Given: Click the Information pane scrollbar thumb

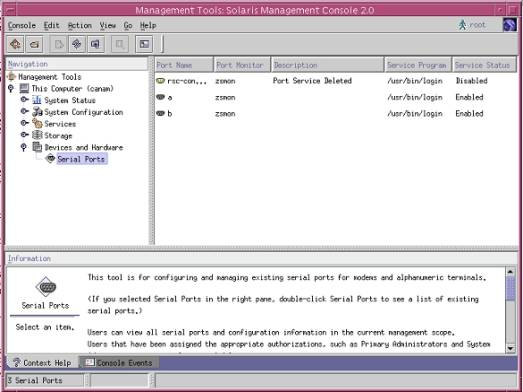Looking at the screenshot, I should [x=510, y=289].
